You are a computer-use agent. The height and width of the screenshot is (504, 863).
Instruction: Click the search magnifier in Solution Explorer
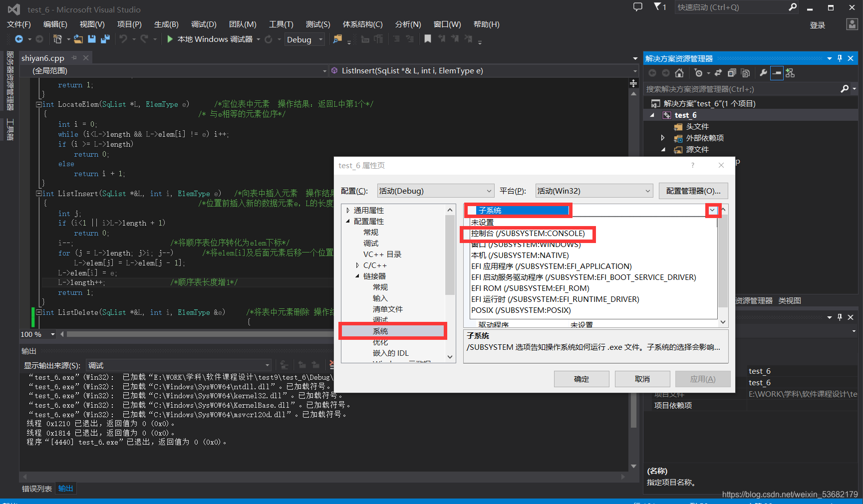coord(845,89)
